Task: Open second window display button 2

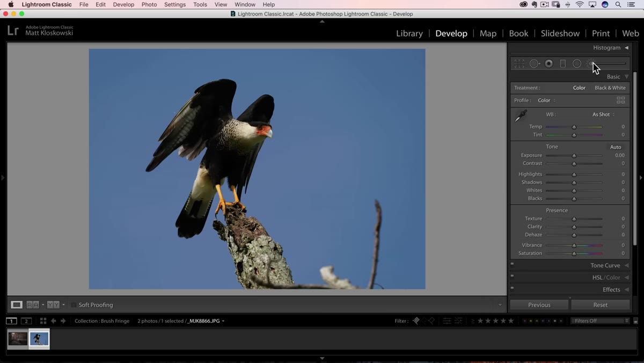Action: click(x=26, y=321)
